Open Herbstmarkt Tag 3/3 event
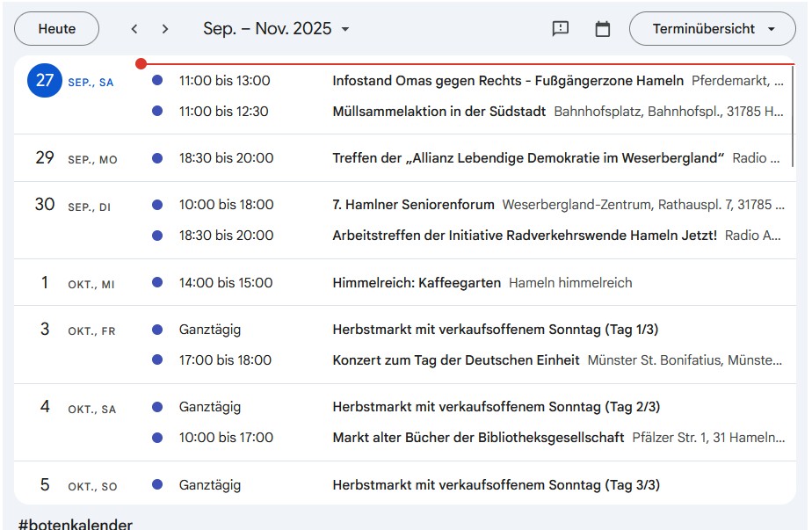812x530 pixels. [x=496, y=485]
